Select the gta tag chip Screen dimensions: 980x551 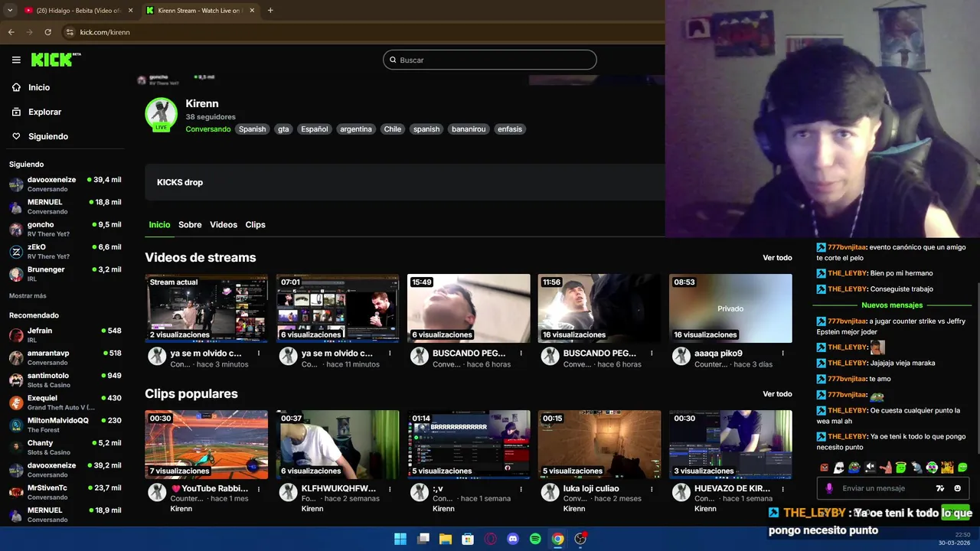coord(283,129)
